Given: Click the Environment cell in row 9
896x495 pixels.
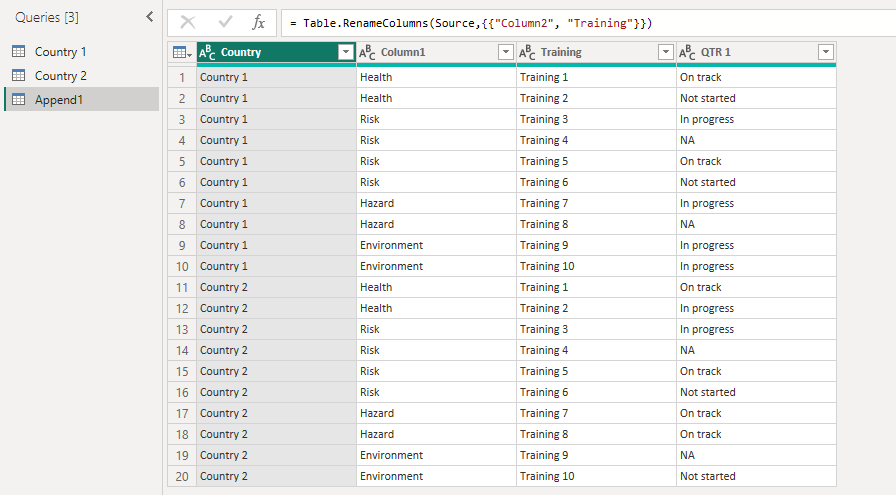Looking at the screenshot, I should tap(436, 245).
